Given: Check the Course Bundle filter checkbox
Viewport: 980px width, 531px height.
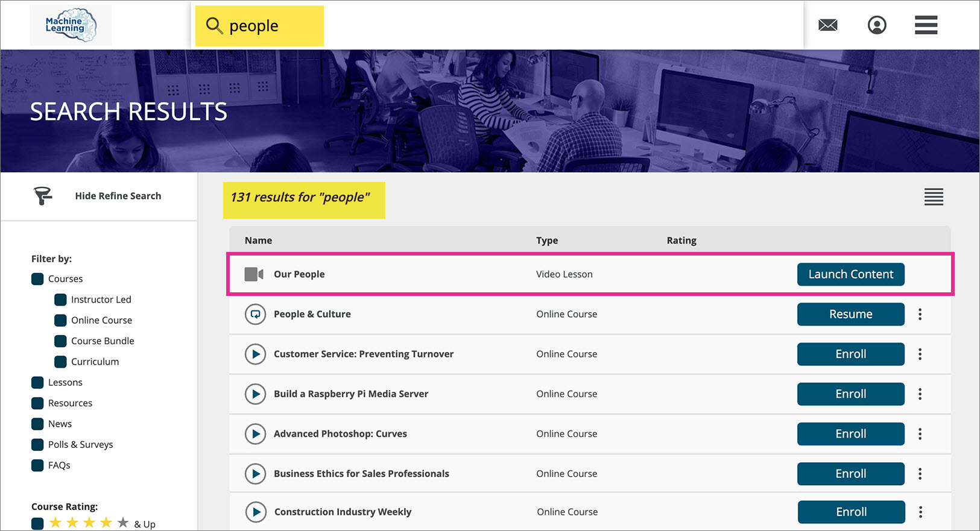Looking at the screenshot, I should (x=60, y=341).
